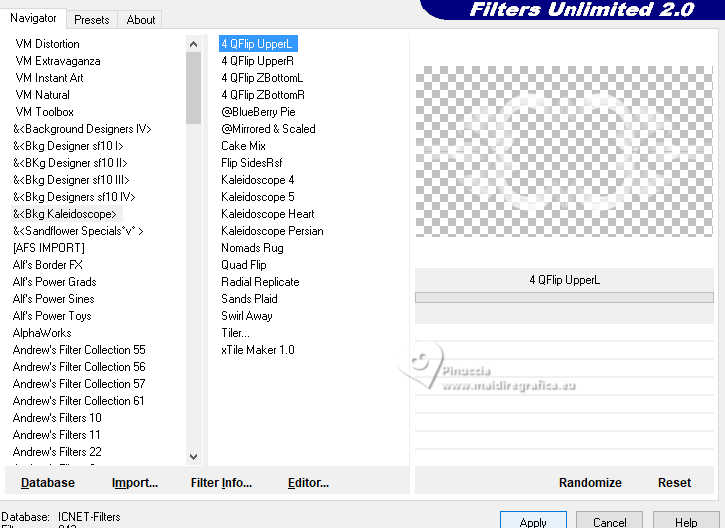This screenshot has height=528, width=725.
Task: Choose VM Instant Art category
Action: (x=49, y=78)
